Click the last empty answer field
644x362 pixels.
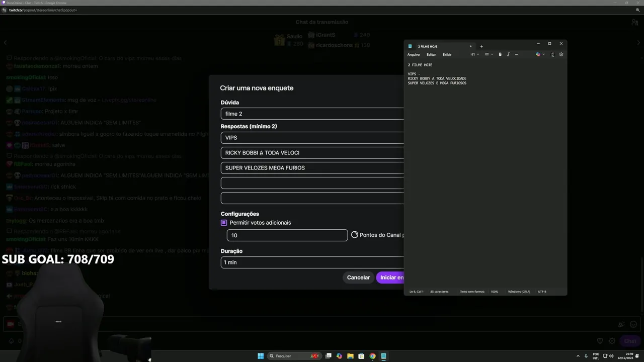pyautogui.click(x=312, y=198)
